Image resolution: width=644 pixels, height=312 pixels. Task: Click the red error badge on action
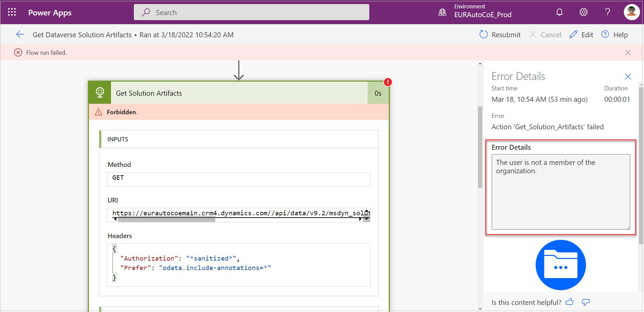tap(388, 82)
